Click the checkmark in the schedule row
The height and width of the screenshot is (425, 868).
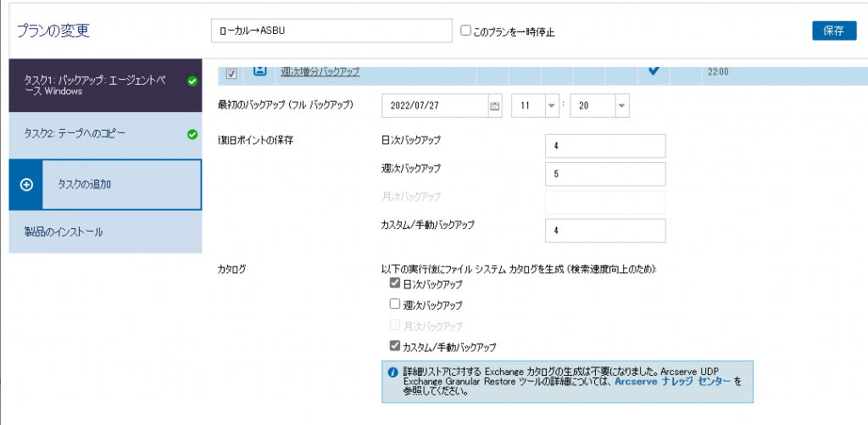(x=654, y=70)
